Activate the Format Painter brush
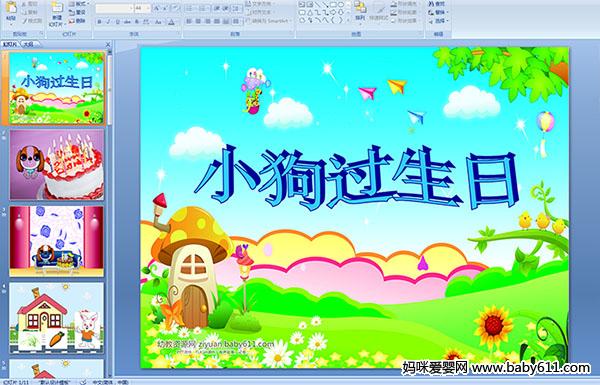 pyautogui.click(x=24, y=21)
